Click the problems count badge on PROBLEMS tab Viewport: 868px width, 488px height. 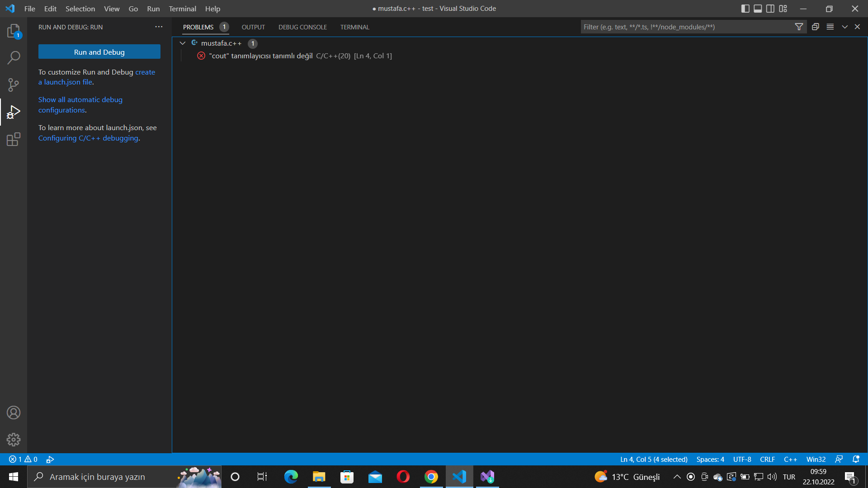click(225, 27)
